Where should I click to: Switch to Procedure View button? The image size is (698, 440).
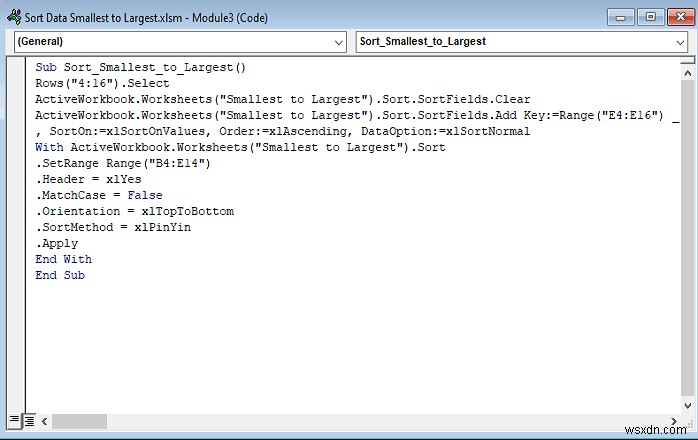pos(14,420)
